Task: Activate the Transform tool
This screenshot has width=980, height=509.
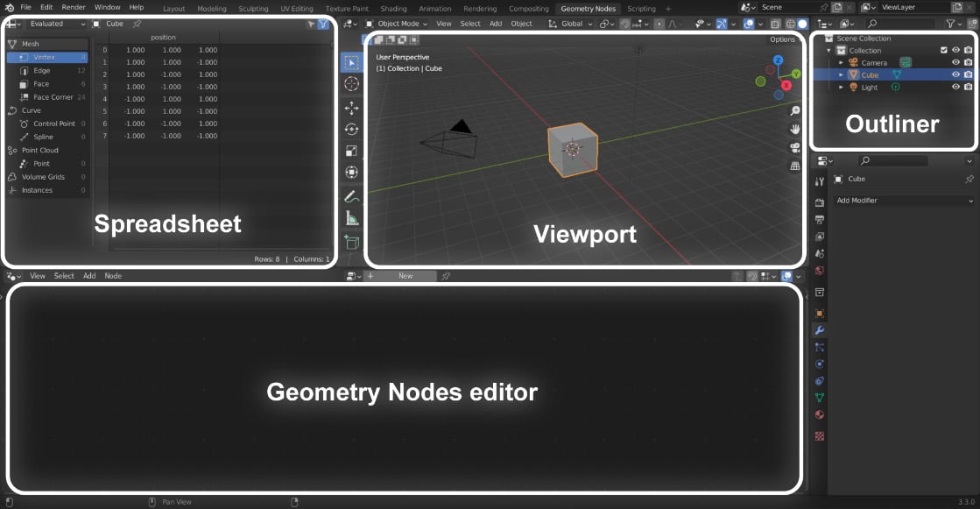Action: (352, 172)
